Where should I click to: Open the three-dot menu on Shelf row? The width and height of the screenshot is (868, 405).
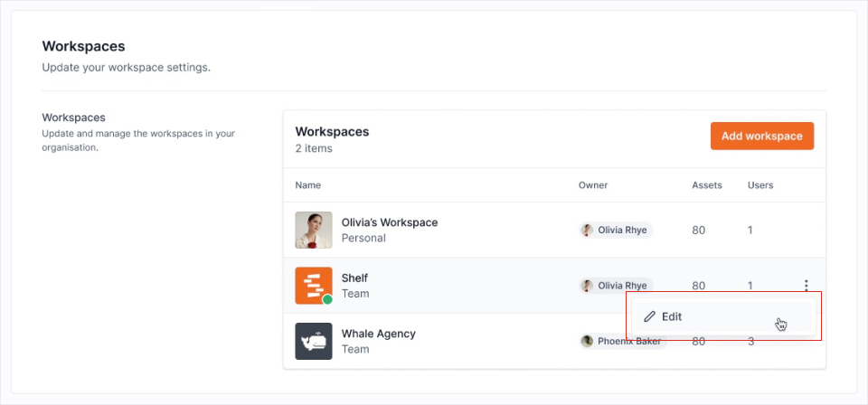(x=806, y=286)
